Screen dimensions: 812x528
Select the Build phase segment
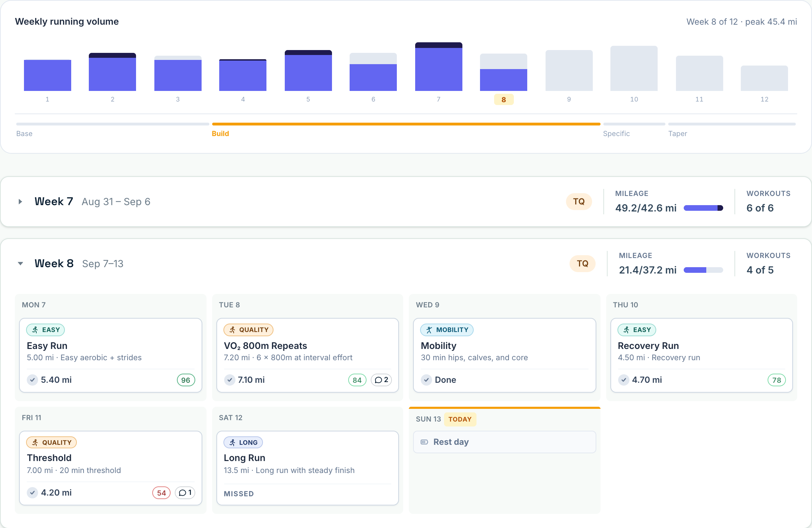pos(406,129)
